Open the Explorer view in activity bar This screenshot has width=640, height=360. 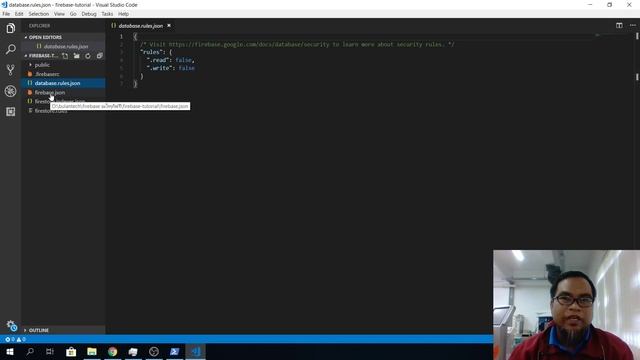11,28
